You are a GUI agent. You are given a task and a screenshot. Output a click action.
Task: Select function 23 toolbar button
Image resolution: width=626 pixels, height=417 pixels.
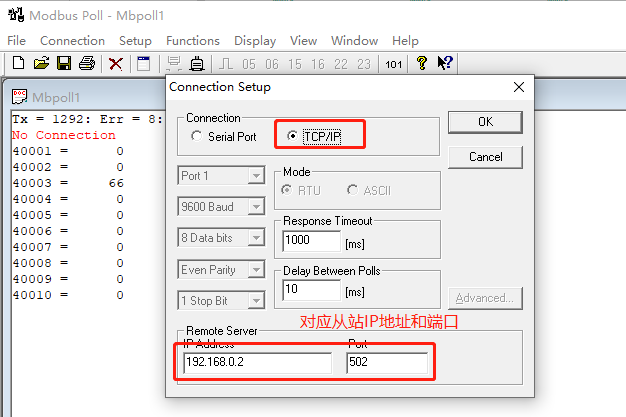point(364,64)
